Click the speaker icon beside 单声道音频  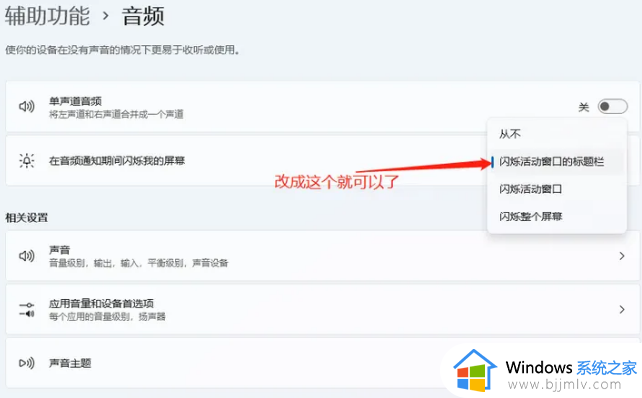[27, 107]
